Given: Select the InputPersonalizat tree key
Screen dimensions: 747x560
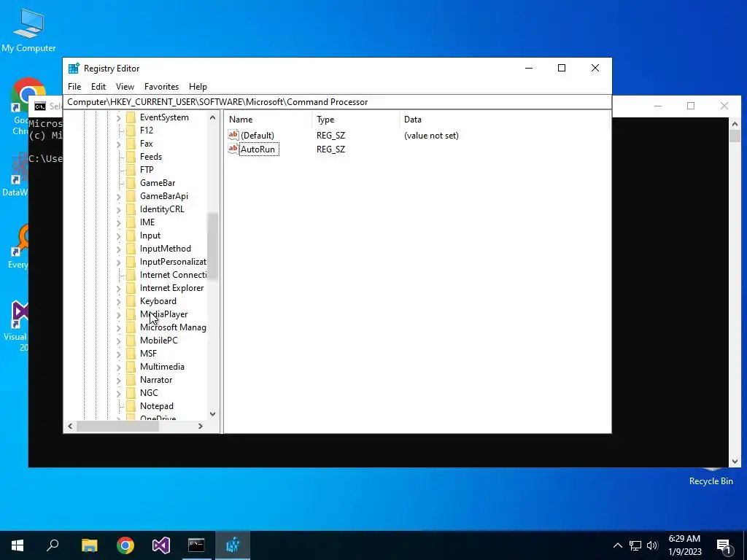Looking at the screenshot, I should pos(173,262).
